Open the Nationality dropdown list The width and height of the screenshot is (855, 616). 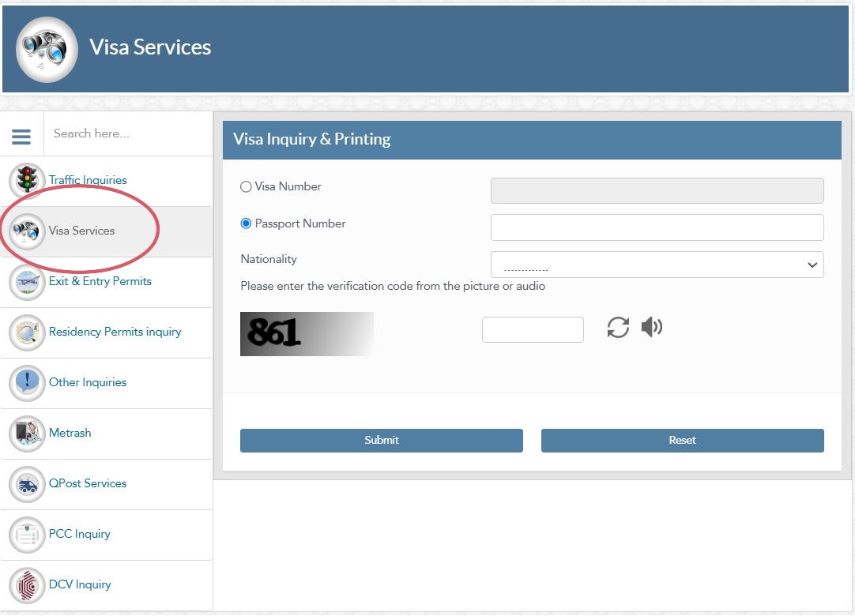point(657,265)
